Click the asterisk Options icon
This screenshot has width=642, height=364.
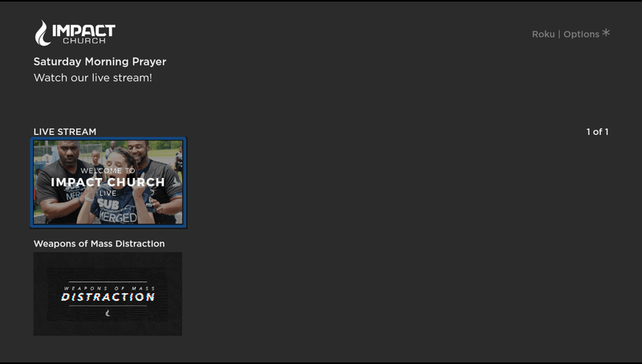606,33
